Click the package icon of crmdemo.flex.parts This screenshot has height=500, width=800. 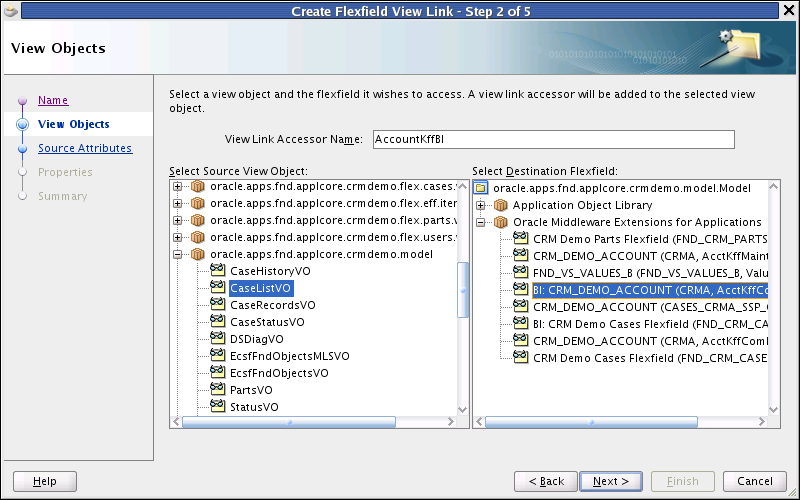(x=197, y=220)
